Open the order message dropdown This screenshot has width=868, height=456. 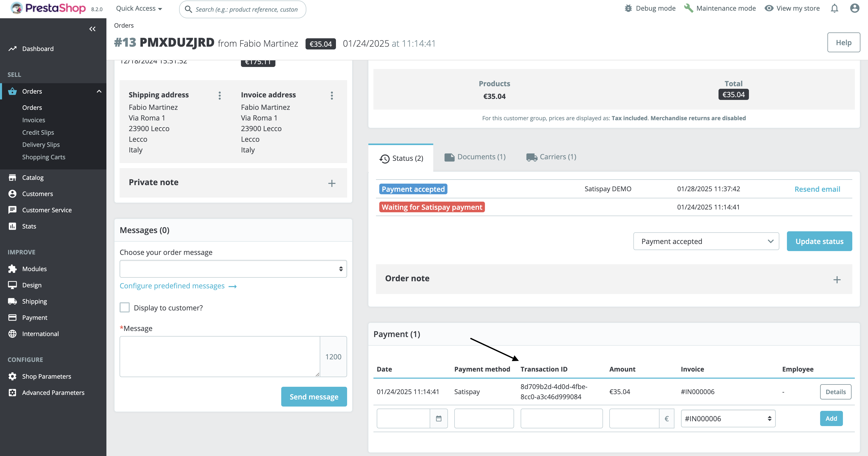[233, 269]
